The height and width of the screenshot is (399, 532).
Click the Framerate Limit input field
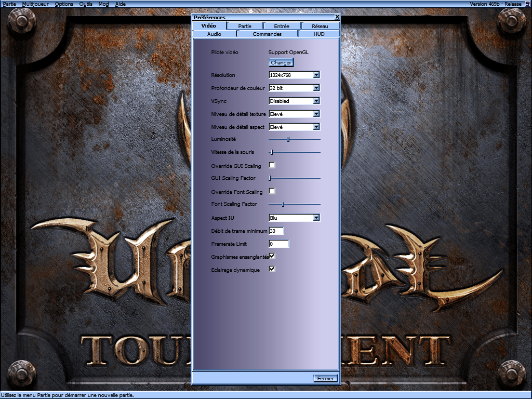[278, 243]
